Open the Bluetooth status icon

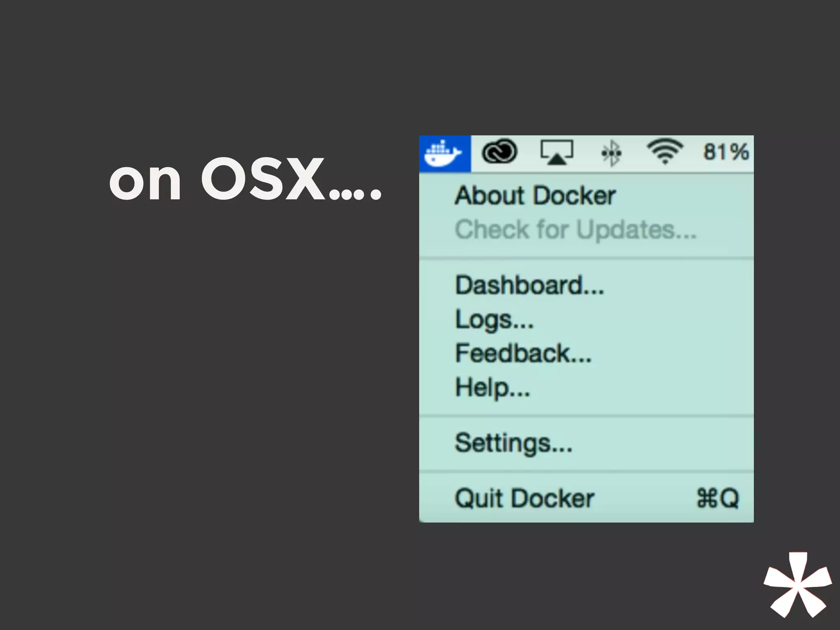pos(611,153)
